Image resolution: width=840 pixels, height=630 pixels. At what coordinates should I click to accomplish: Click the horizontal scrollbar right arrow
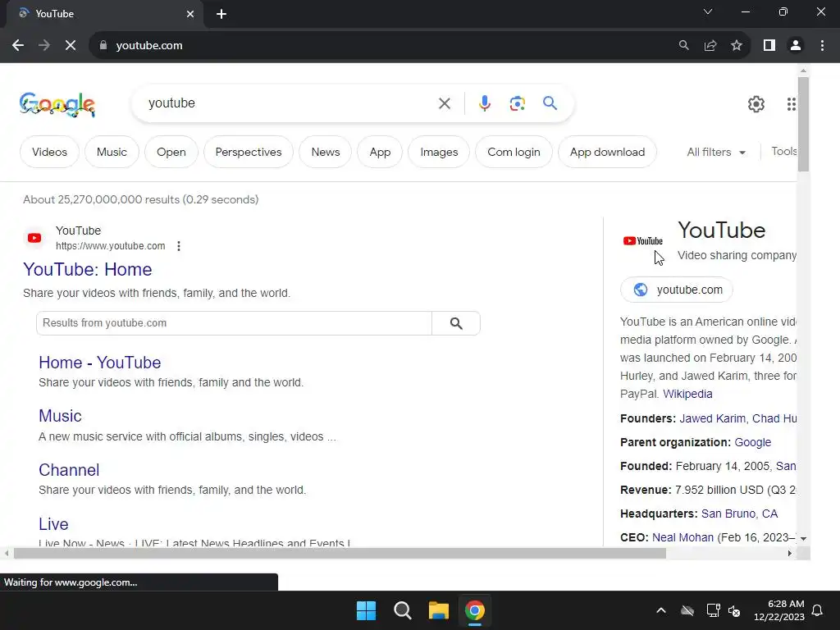[790, 554]
